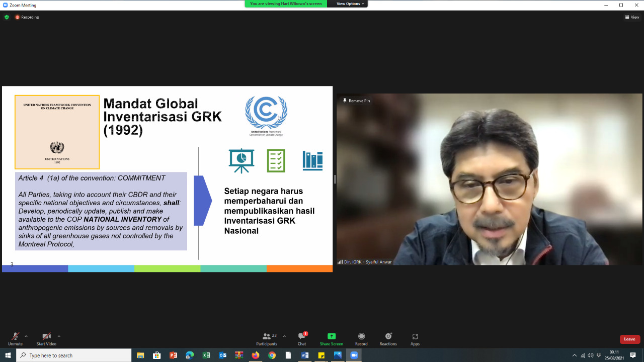Click the Article 4 commitment text box
The image size is (644, 362).
pos(101,211)
